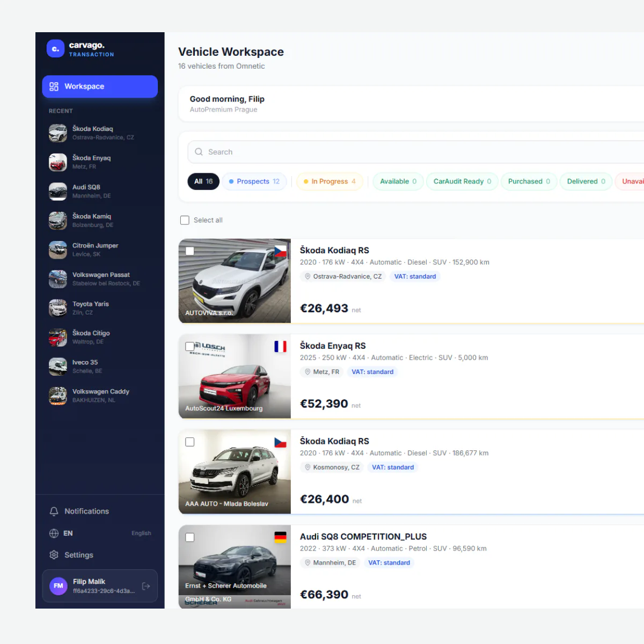
Task: Click the logout icon beside Filip Malík
Action: coord(146,586)
